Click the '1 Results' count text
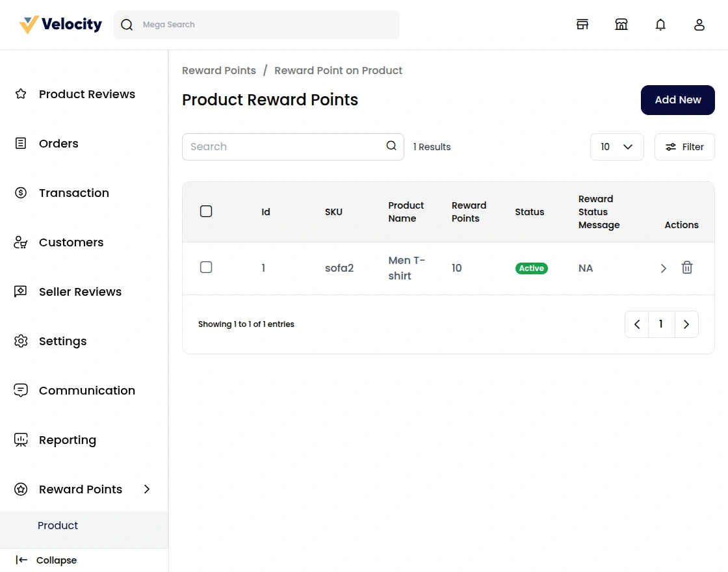The width and height of the screenshot is (728, 572). [x=432, y=147]
